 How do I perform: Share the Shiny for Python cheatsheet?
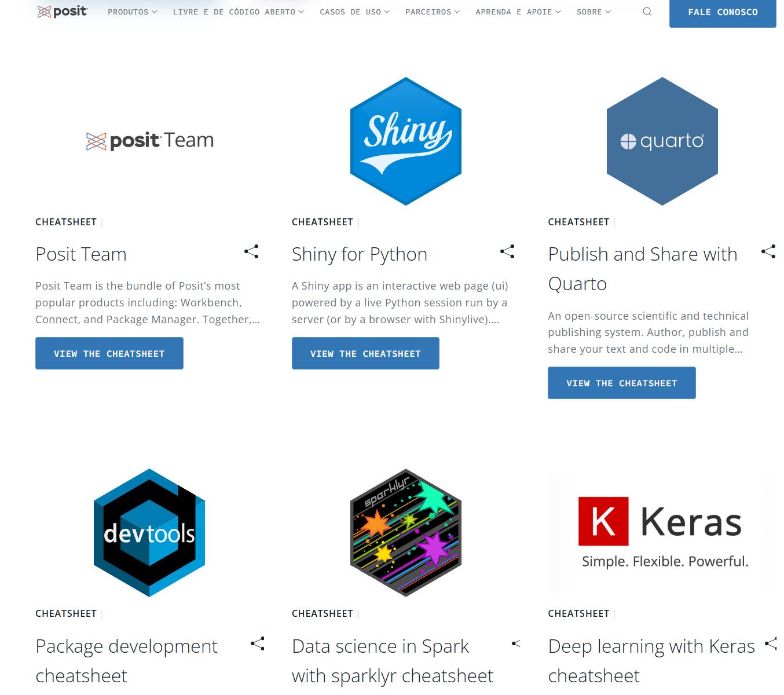click(507, 251)
